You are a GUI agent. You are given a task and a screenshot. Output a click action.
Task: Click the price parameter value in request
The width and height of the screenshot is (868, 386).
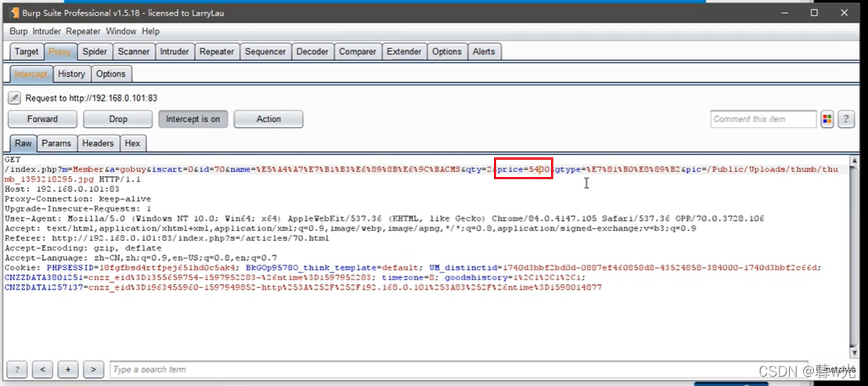[x=540, y=169]
